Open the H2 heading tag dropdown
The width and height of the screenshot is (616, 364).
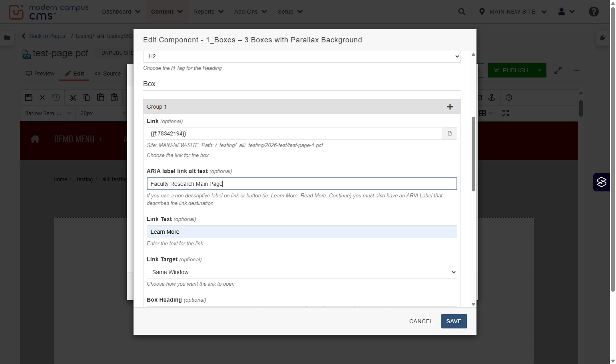pyautogui.click(x=302, y=56)
